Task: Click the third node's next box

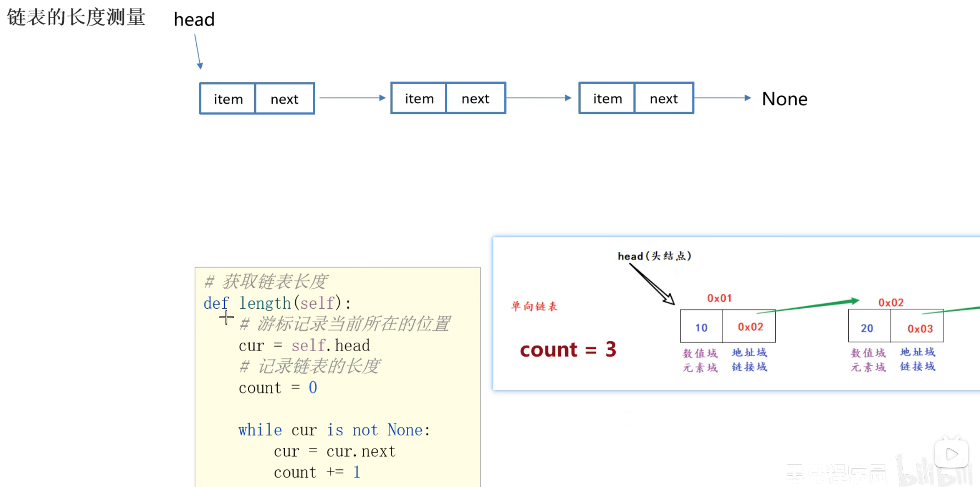Action: pos(664,99)
